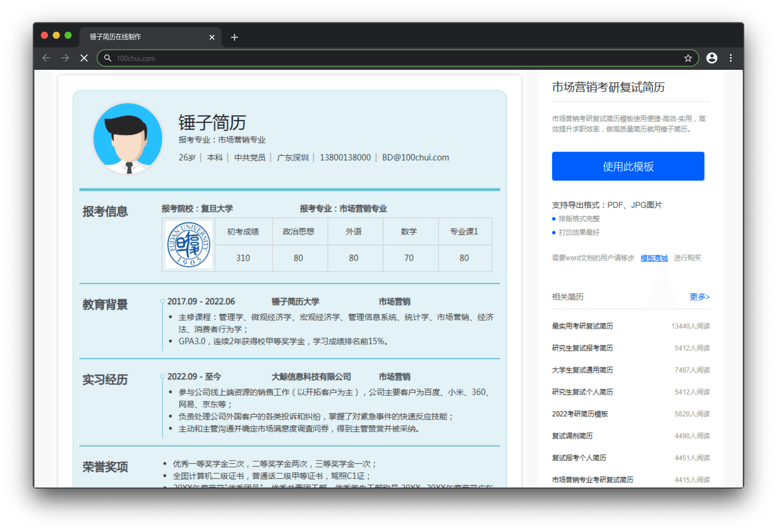Open 复试报考个人简历 related resume
Viewport: 777px width, 532px height.
[579, 458]
